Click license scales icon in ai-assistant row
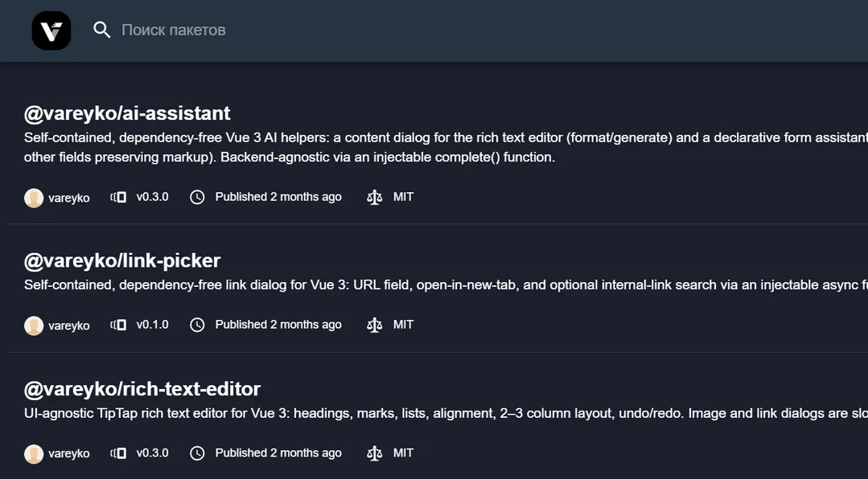Image resolution: width=868 pixels, height=479 pixels. (375, 197)
